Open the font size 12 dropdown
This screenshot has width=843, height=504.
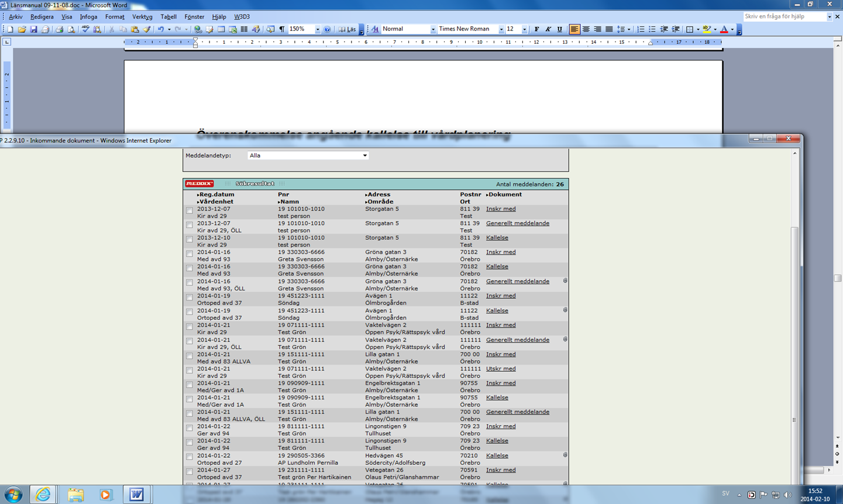coord(524,29)
